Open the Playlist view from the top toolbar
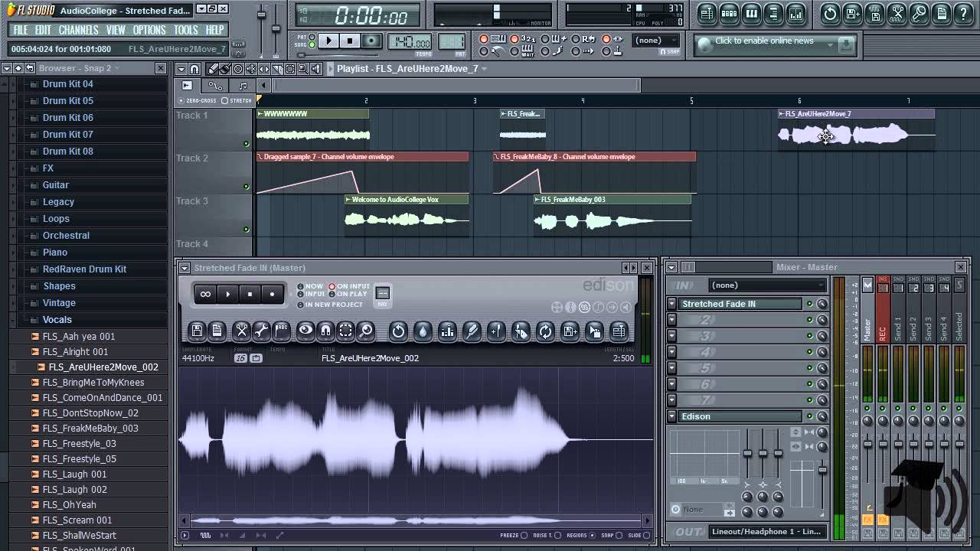Screen dimensions: 980x551 click(707, 14)
